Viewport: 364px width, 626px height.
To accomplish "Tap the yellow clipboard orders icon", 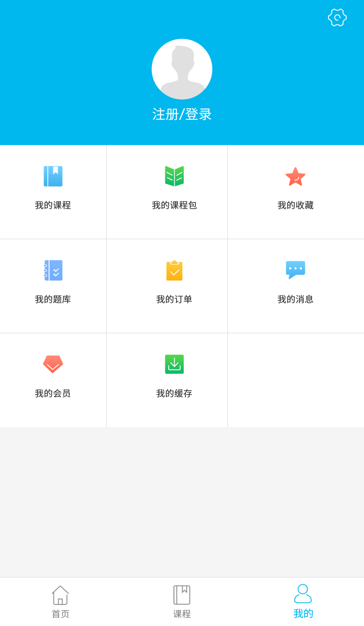I will 174,271.
